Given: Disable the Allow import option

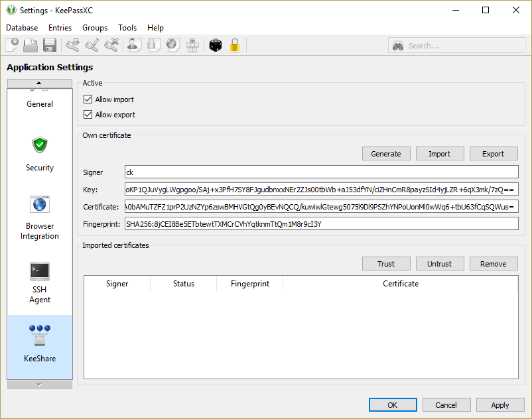Looking at the screenshot, I should pos(89,99).
